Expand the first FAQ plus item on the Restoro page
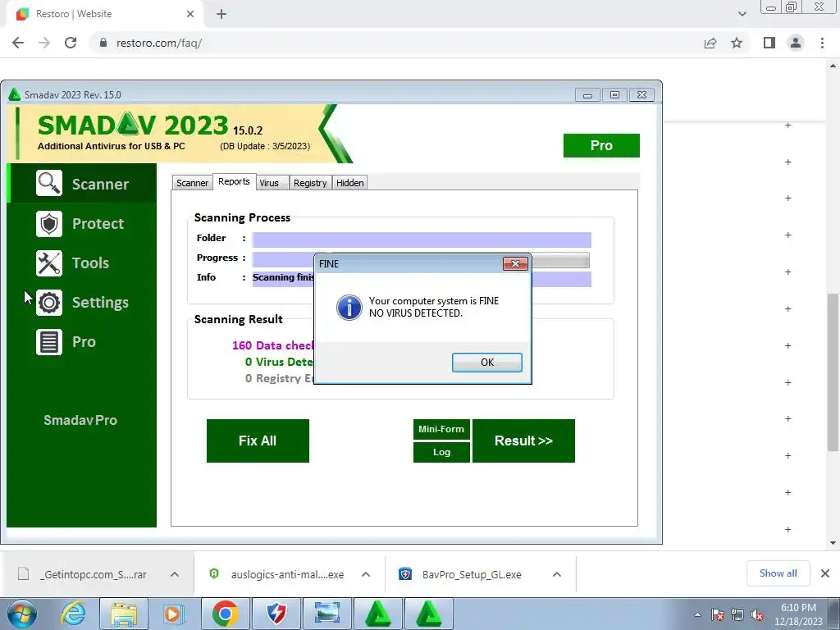This screenshot has width=840, height=630. [x=787, y=125]
